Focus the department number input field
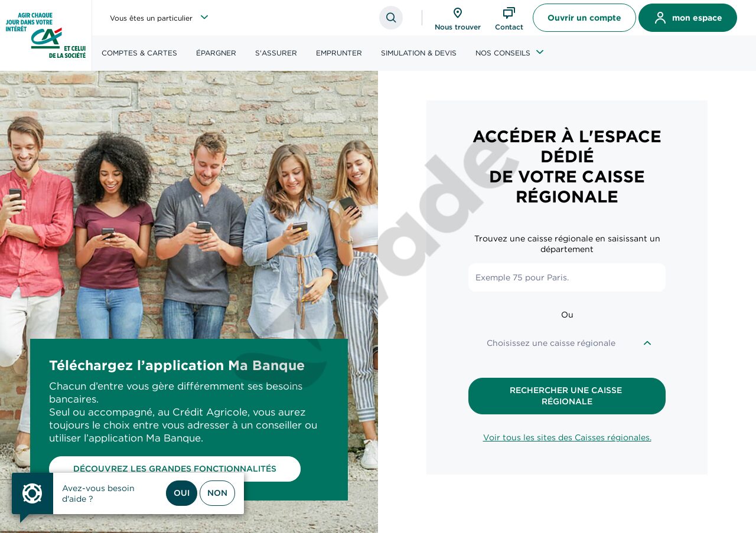756x533 pixels. coord(567,277)
